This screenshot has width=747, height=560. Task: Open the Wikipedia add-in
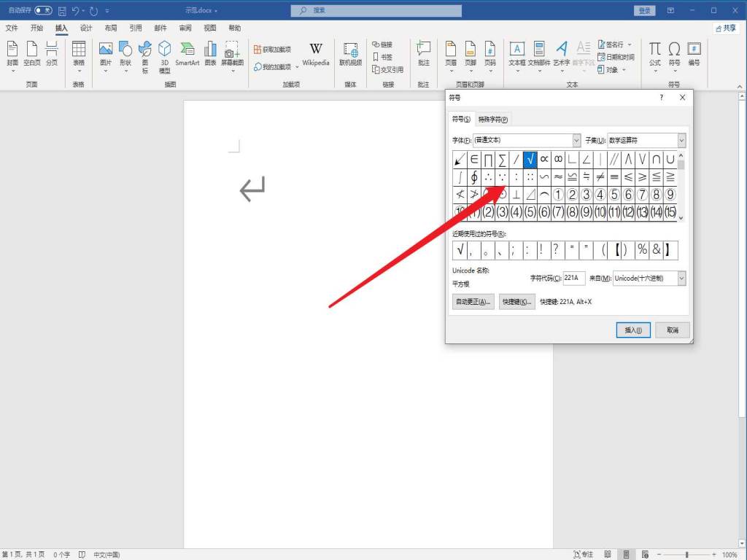pyautogui.click(x=316, y=54)
